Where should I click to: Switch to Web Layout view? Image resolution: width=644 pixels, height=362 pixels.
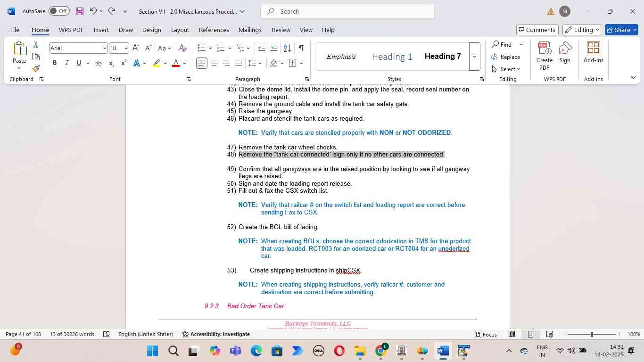tap(549, 334)
